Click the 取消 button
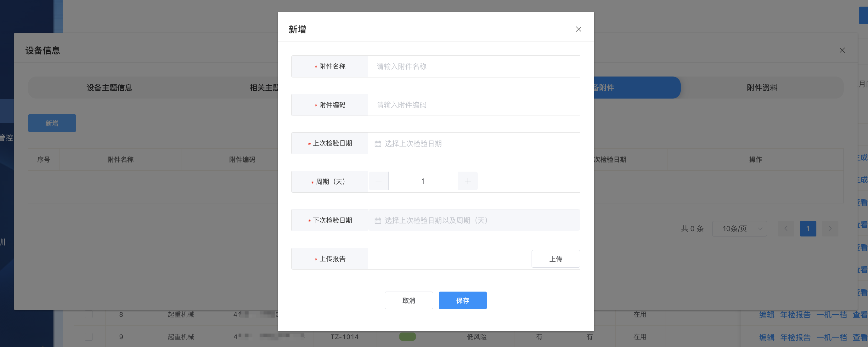868x347 pixels. point(409,300)
